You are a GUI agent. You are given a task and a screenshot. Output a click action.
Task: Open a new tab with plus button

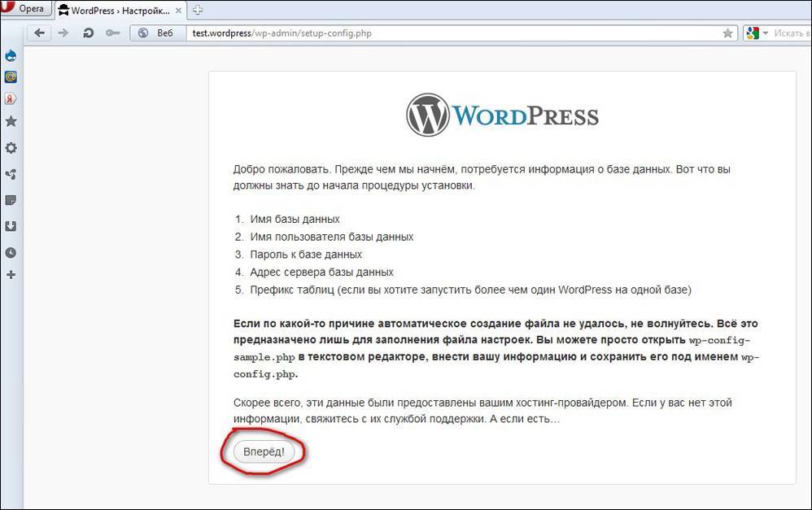(x=198, y=11)
